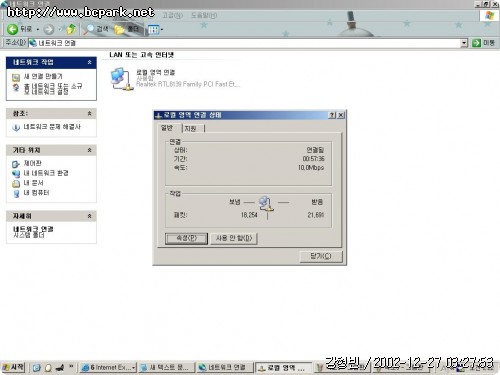Open the 고급(N) menu
Image resolution: width=500 pixels, height=375 pixels.
coord(172,15)
